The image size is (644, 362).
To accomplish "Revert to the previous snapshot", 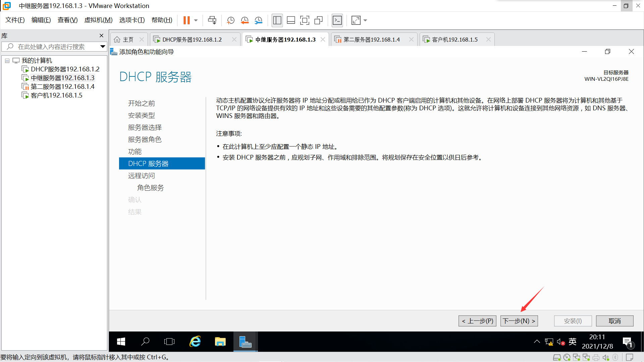I will tap(245, 20).
